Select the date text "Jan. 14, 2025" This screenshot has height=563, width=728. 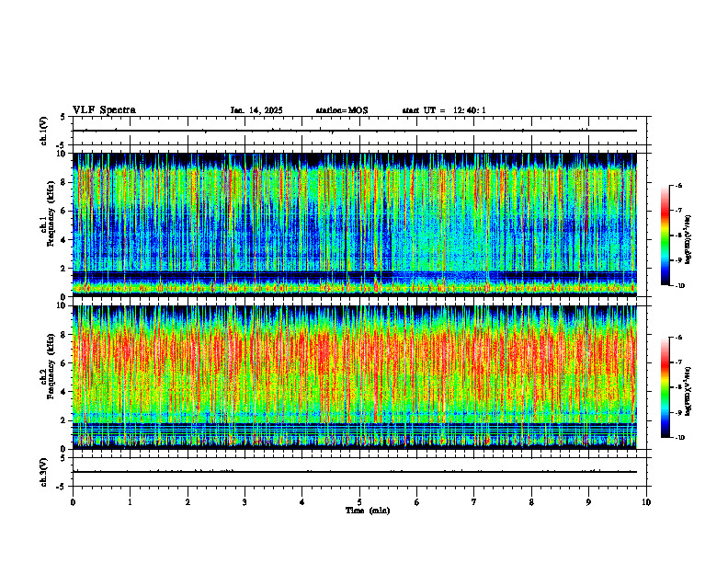[x=256, y=110]
